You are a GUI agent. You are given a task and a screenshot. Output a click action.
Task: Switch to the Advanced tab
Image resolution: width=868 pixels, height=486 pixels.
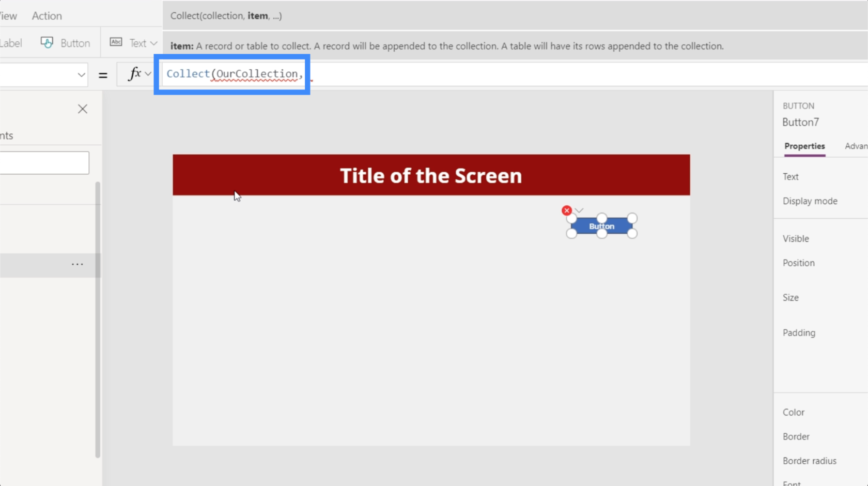click(856, 146)
